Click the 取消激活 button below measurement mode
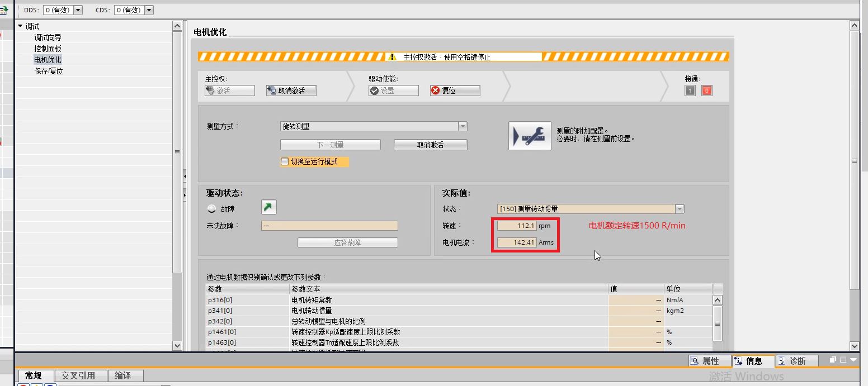The height and width of the screenshot is (386, 868). point(430,145)
